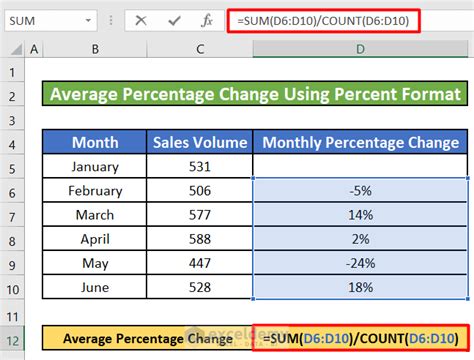474x360 pixels.
Task: Select the 18% cell
Action: [x=360, y=287]
